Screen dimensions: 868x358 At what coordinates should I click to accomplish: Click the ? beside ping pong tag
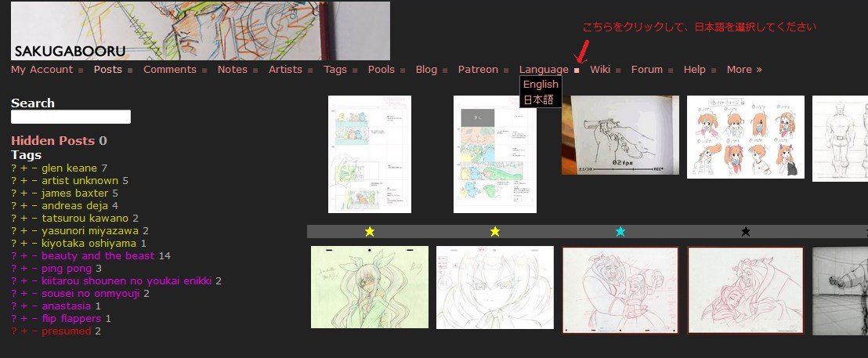14,269
